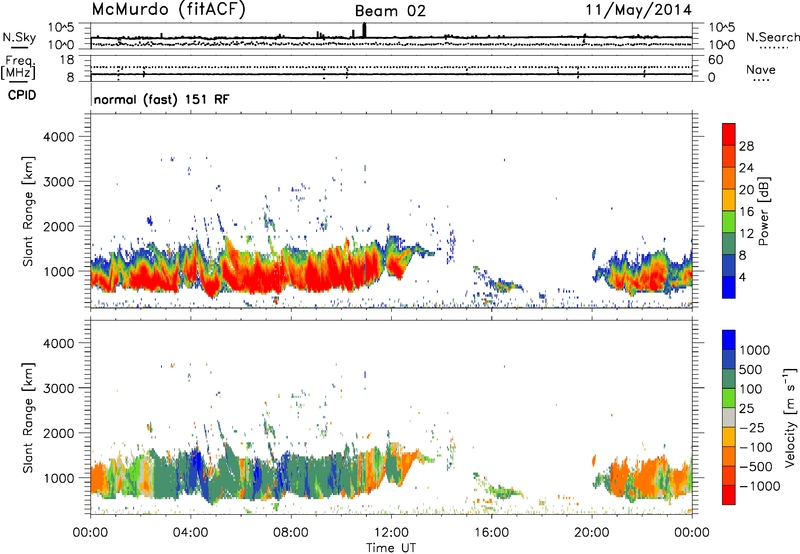This screenshot has height=554, width=800.
Task: Select the 'N.Sky' legend label
Action: click(x=19, y=37)
